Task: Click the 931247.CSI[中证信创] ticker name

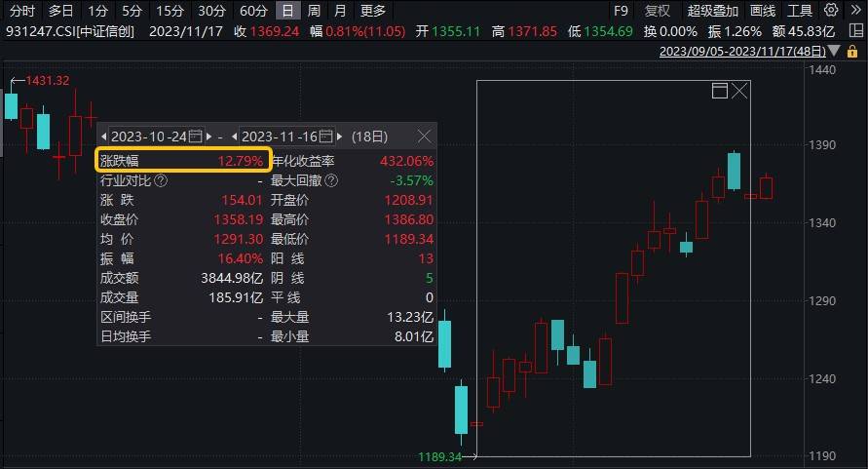Action: coord(70,31)
